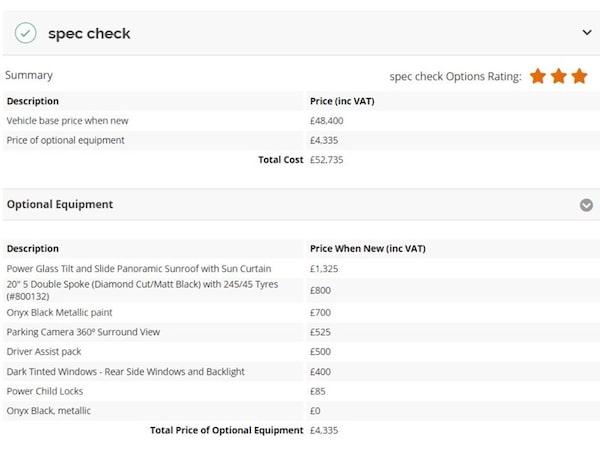Click the Optional Equipment section heading
This screenshot has width=600, height=450.
[x=60, y=204]
